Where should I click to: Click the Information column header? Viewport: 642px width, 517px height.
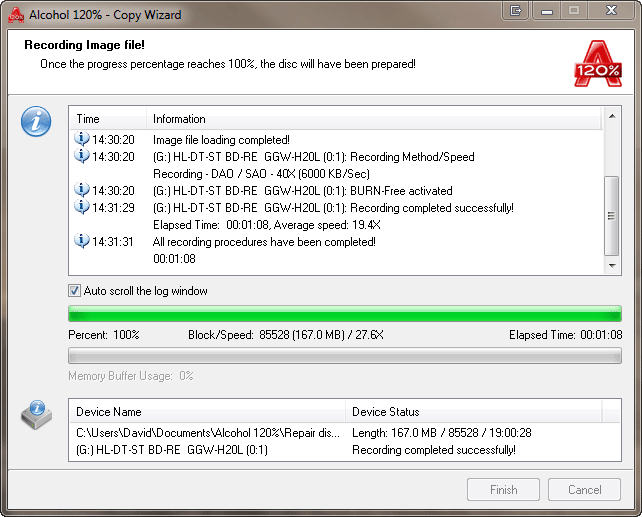pyautogui.click(x=374, y=119)
